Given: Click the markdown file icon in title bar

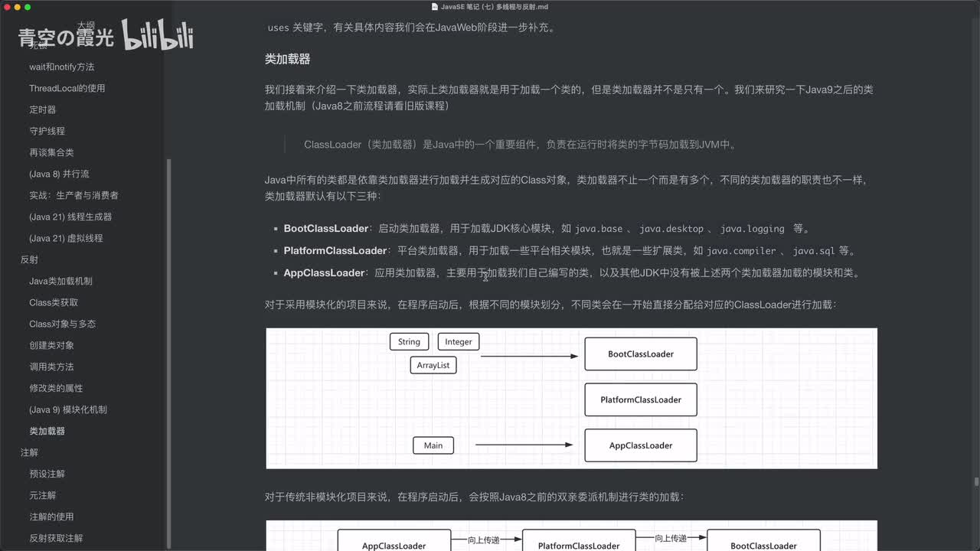Looking at the screenshot, I should pos(435,7).
